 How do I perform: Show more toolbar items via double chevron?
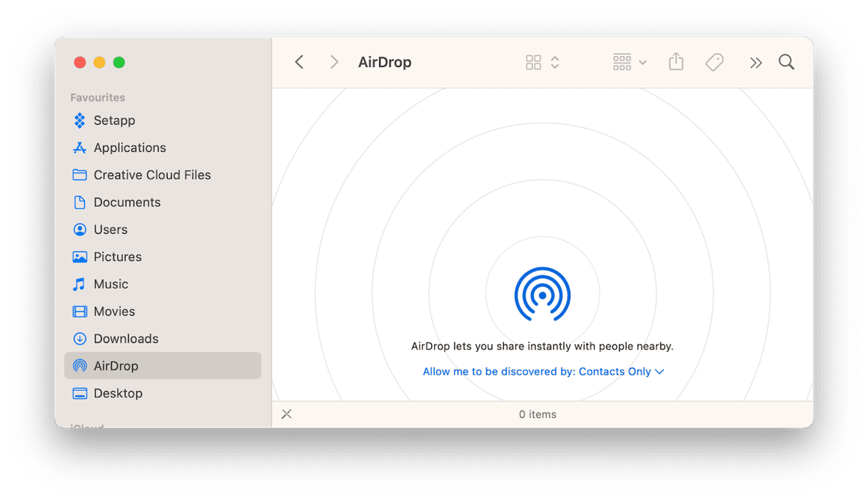756,63
